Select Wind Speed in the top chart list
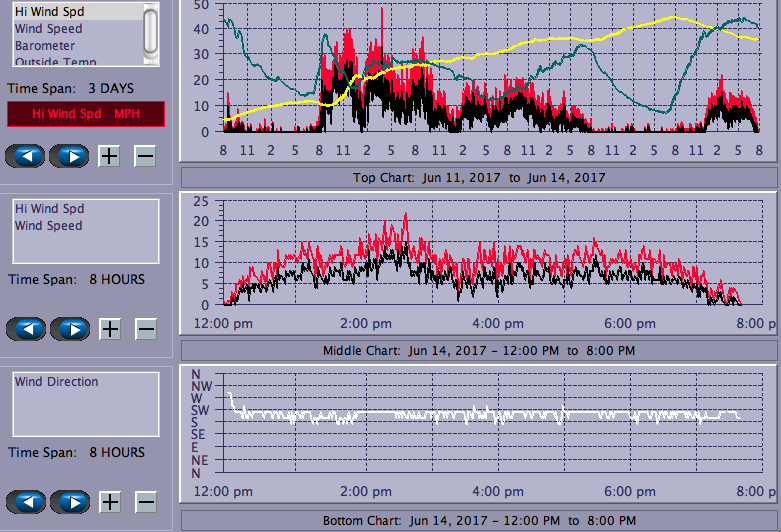The height and width of the screenshot is (532, 781). click(48, 29)
